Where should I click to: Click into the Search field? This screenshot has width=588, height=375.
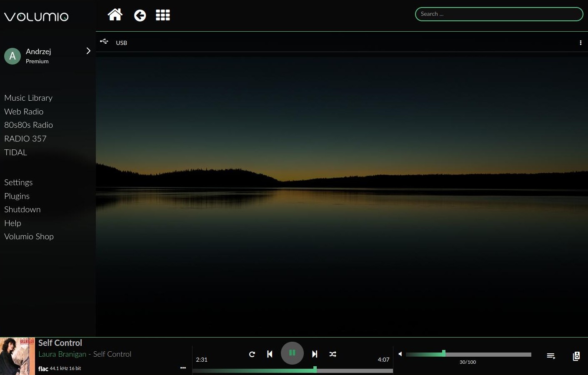[499, 14]
